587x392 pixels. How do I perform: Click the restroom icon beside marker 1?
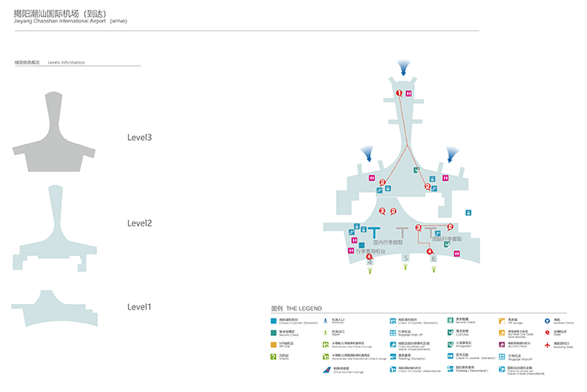[x=407, y=94]
